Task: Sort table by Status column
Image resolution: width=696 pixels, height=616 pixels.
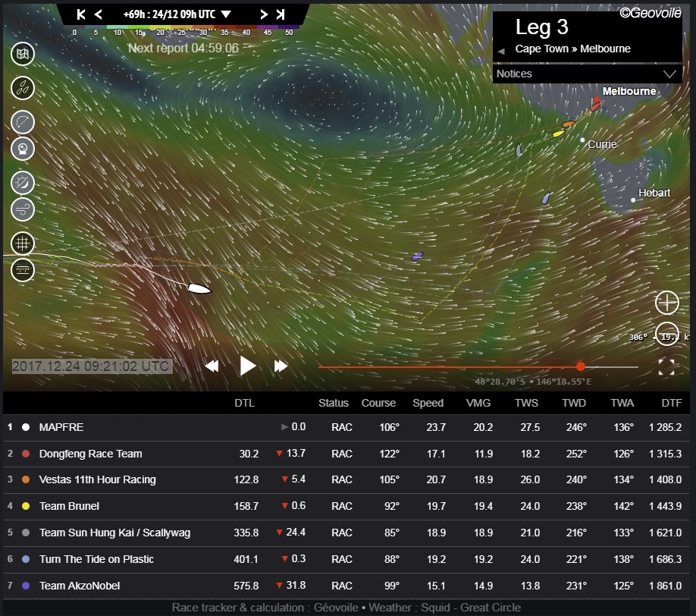Action: click(334, 403)
